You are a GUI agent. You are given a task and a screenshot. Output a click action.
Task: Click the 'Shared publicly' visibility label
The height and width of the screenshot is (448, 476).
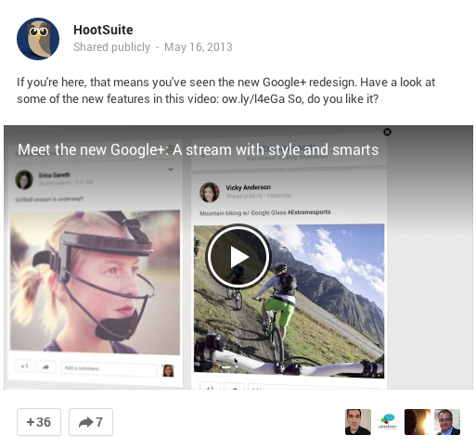111,47
